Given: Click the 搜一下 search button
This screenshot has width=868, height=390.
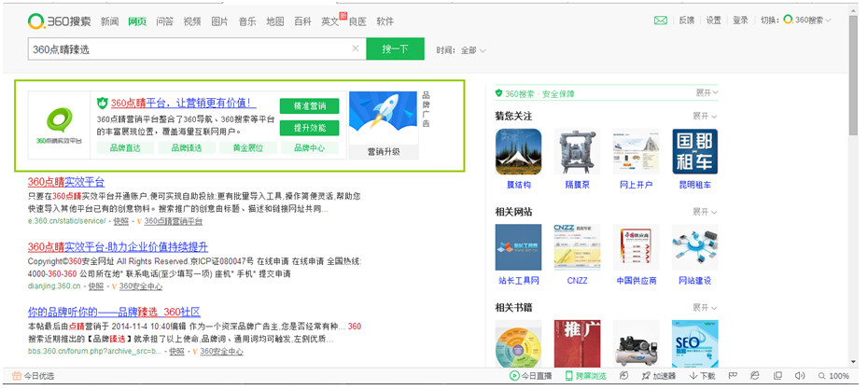Looking at the screenshot, I should 395,49.
